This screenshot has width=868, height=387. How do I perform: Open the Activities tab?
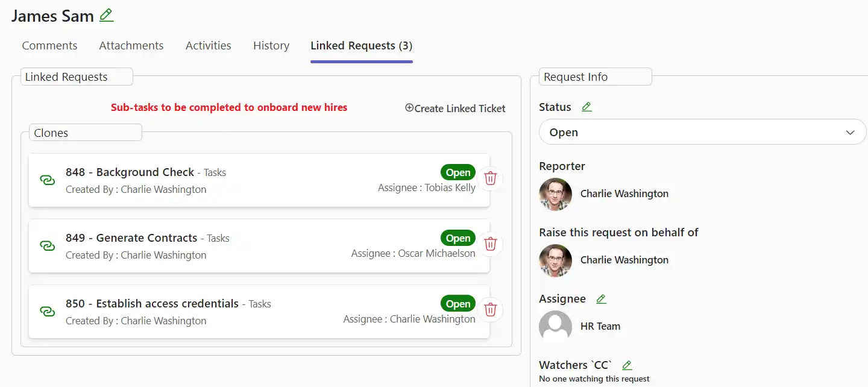coord(209,46)
